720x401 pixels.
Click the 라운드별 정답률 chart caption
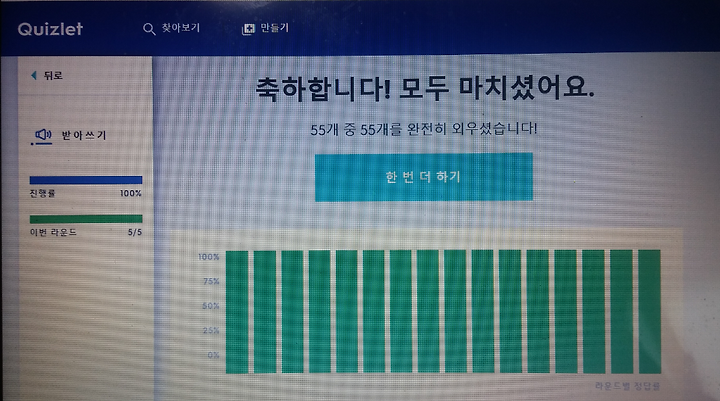click(x=627, y=386)
